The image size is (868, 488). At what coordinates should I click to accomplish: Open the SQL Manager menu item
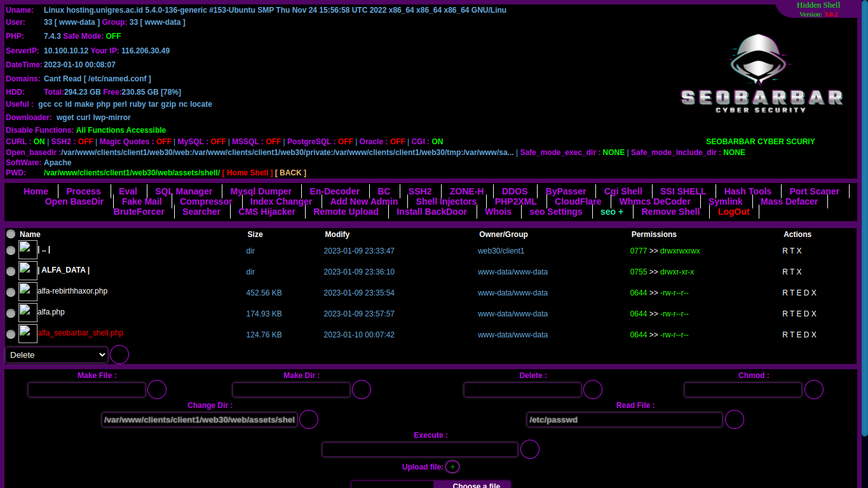pyautogui.click(x=184, y=191)
